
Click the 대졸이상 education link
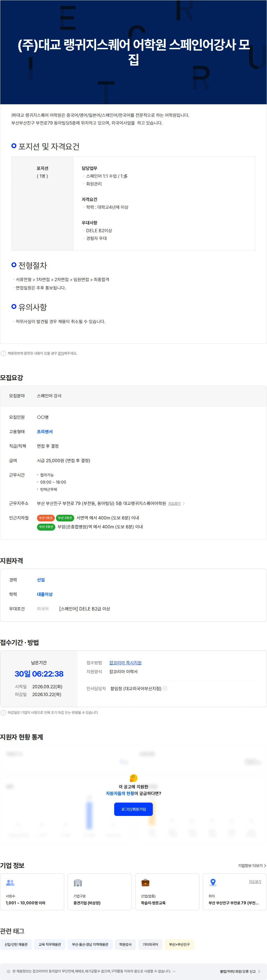(45, 594)
